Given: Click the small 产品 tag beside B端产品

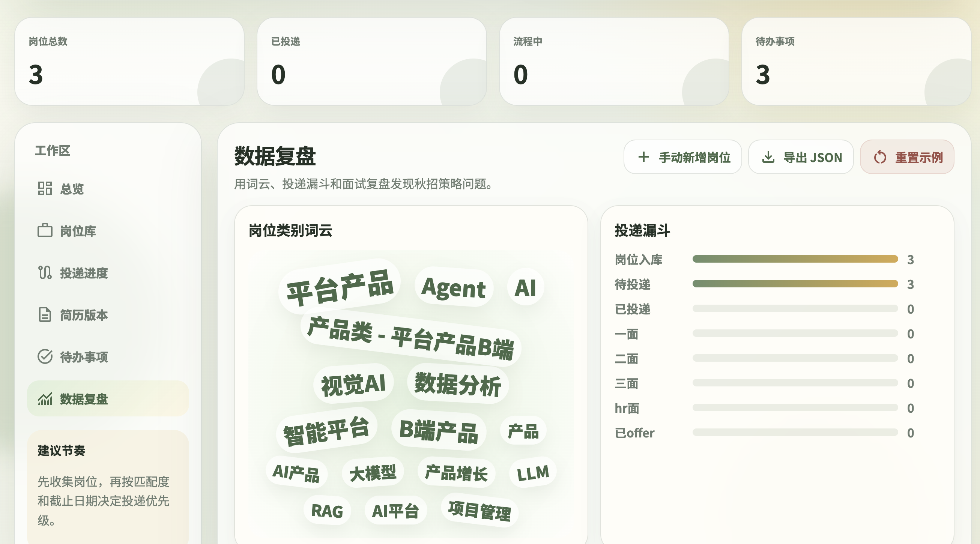Looking at the screenshot, I should pyautogui.click(x=523, y=431).
